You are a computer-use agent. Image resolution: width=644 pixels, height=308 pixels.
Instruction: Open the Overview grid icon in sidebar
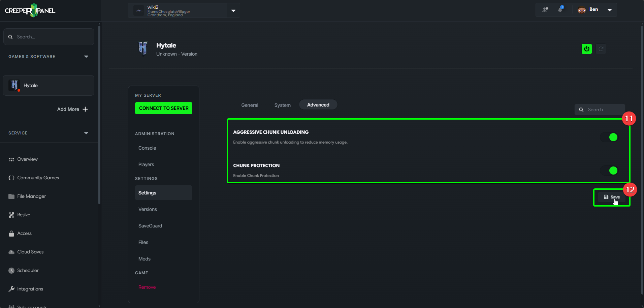click(x=11, y=159)
